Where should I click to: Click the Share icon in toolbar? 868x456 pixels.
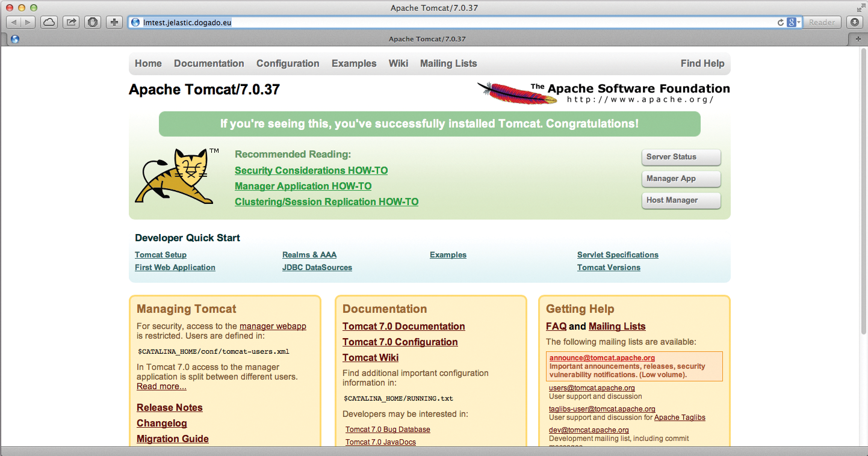click(x=71, y=22)
